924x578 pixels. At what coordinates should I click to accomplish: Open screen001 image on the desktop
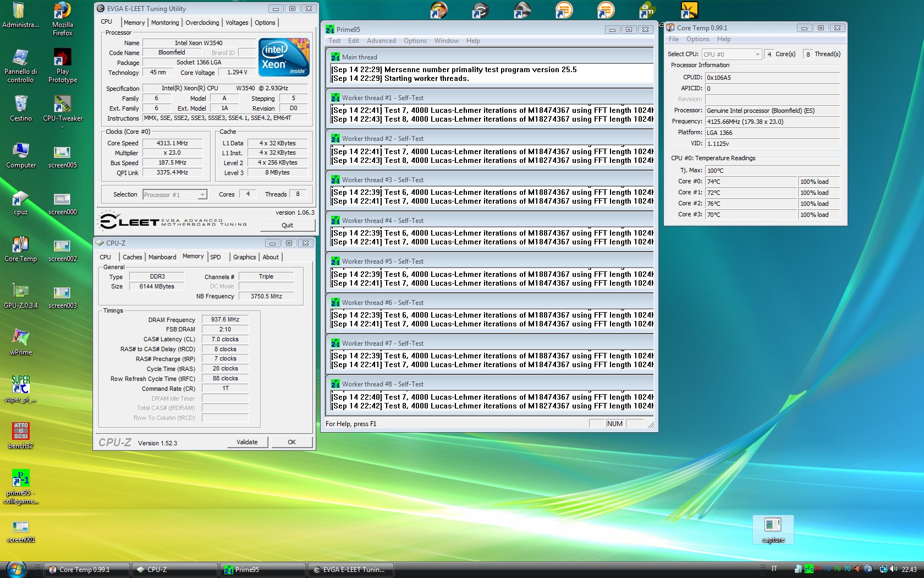(20, 531)
